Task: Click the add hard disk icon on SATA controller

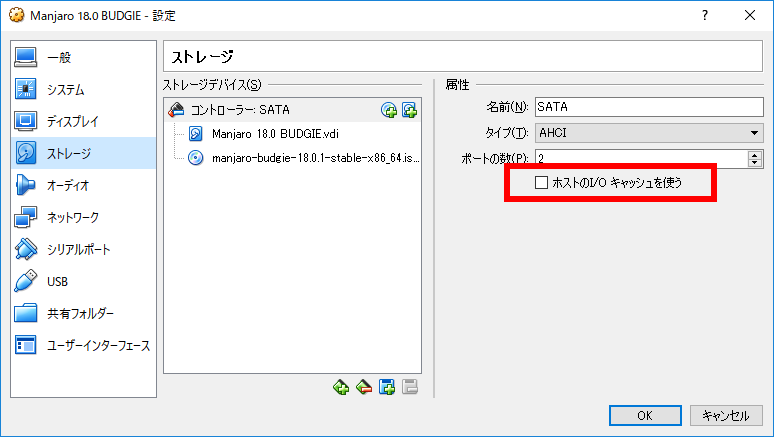Action: [409, 110]
